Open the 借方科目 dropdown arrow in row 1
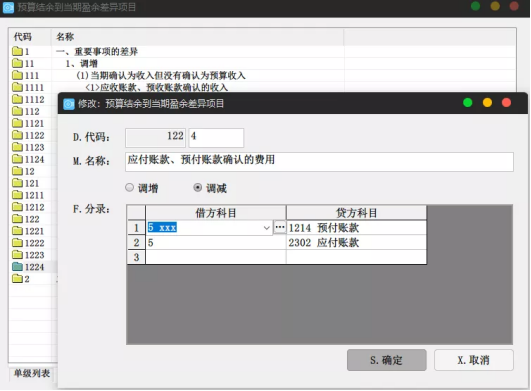531x391 pixels. pyautogui.click(x=267, y=228)
